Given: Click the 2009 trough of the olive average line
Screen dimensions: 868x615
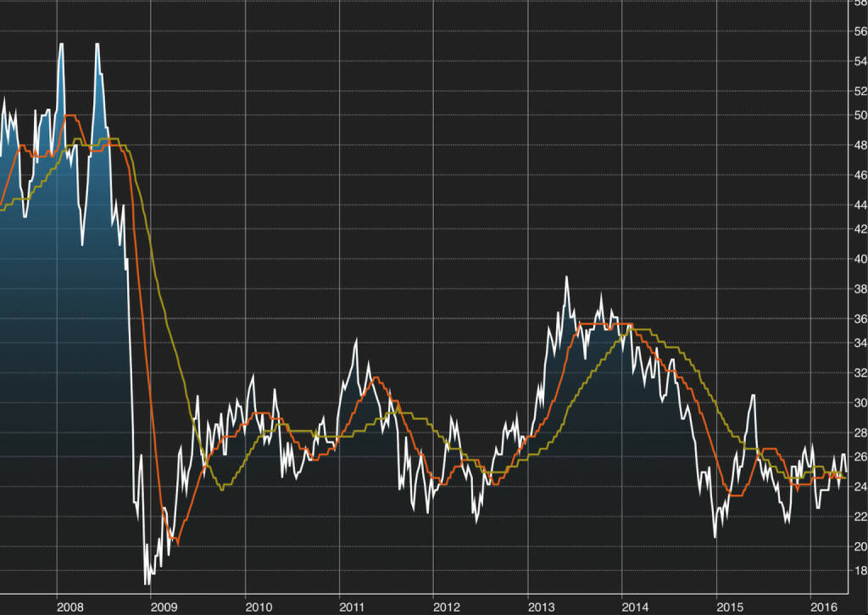Looking at the screenshot, I should (223, 489).
